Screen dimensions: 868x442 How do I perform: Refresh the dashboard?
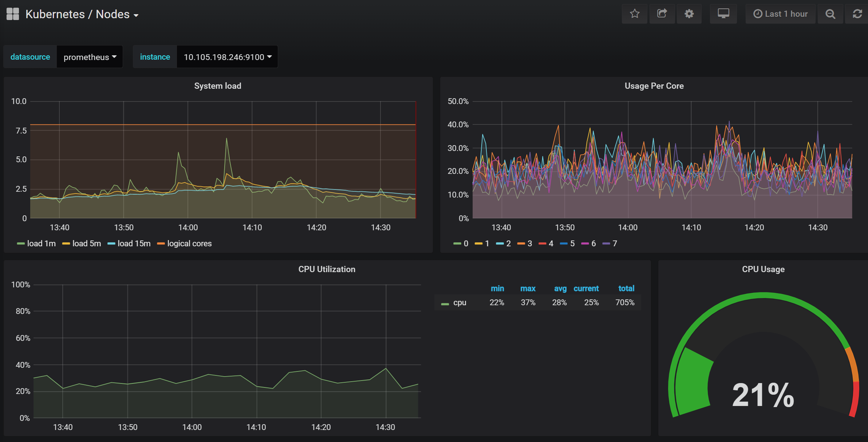857,14
